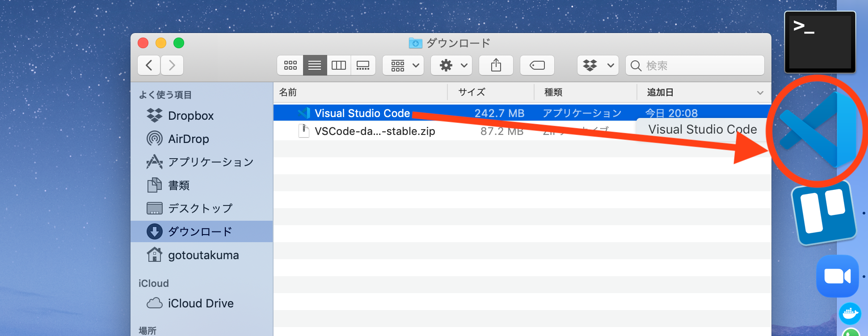Go back in Finder history

(x=149, y=65)
